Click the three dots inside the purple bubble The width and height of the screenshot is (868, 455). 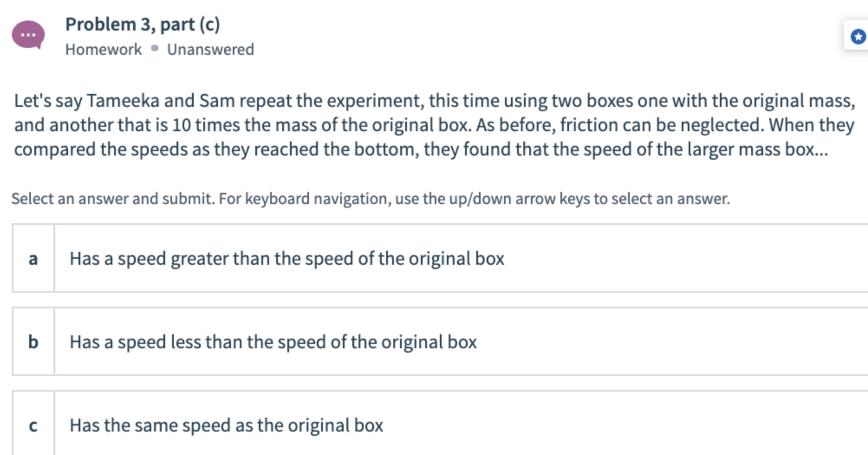pyautogui.click(x=28, y=35)
